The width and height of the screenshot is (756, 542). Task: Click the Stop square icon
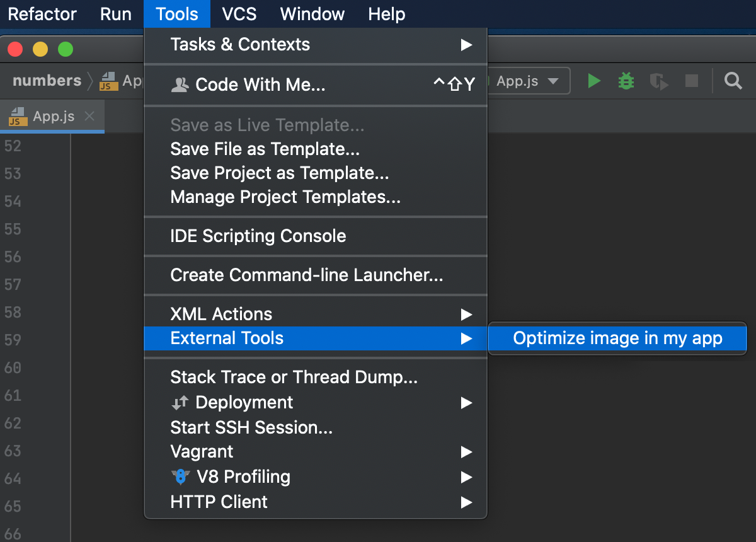point(692,81)
